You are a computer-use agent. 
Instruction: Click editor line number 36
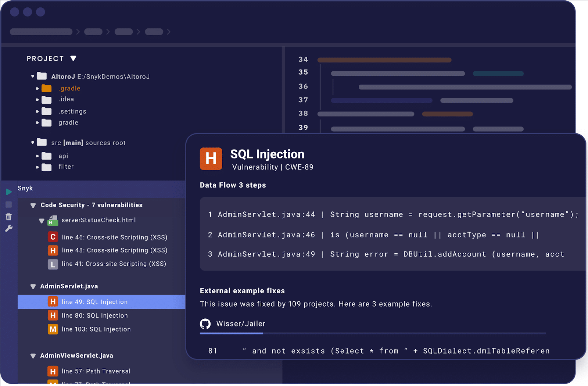[x=303, y=86]
